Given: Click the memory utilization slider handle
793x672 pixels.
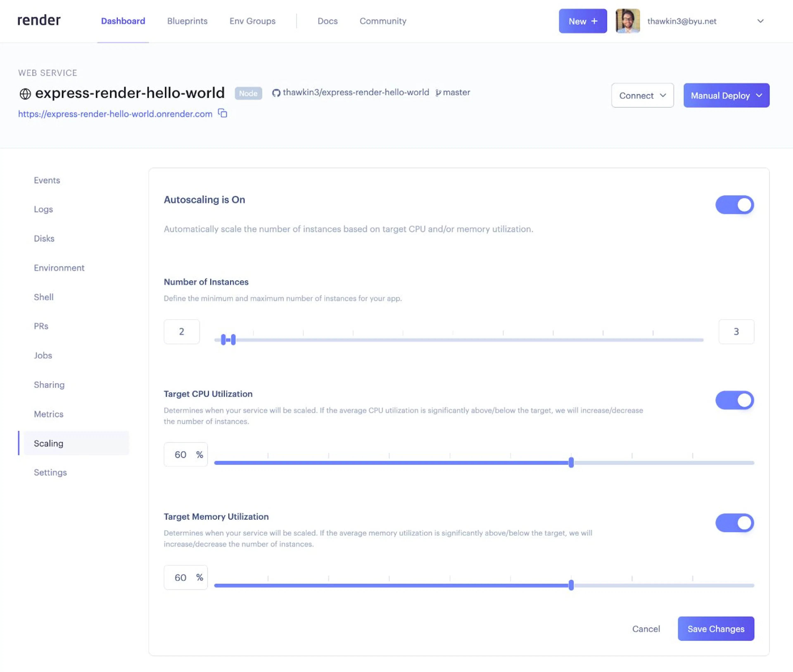Looking at the screenshot, I should tap(571, 585).
